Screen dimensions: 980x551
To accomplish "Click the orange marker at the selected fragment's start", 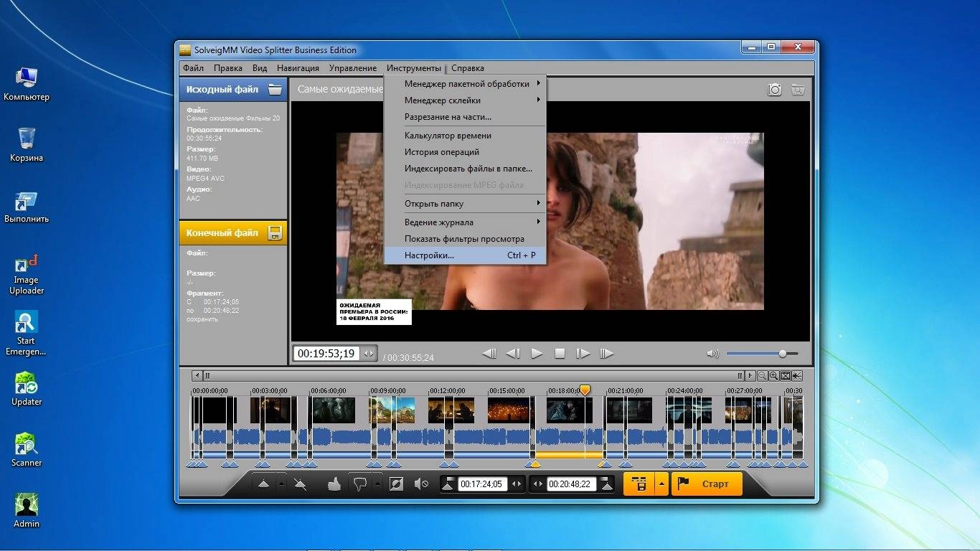I will (x=534, y=464).
